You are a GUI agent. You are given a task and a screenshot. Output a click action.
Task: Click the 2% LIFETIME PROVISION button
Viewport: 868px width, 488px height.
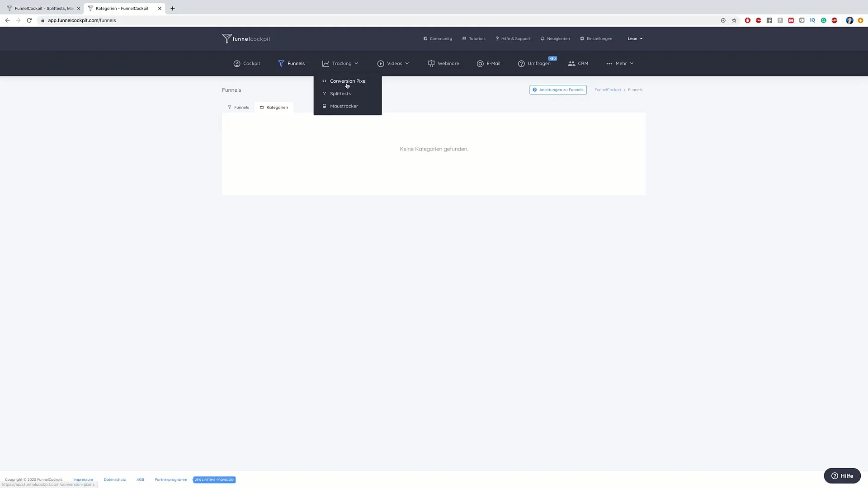tap(215, 480)
